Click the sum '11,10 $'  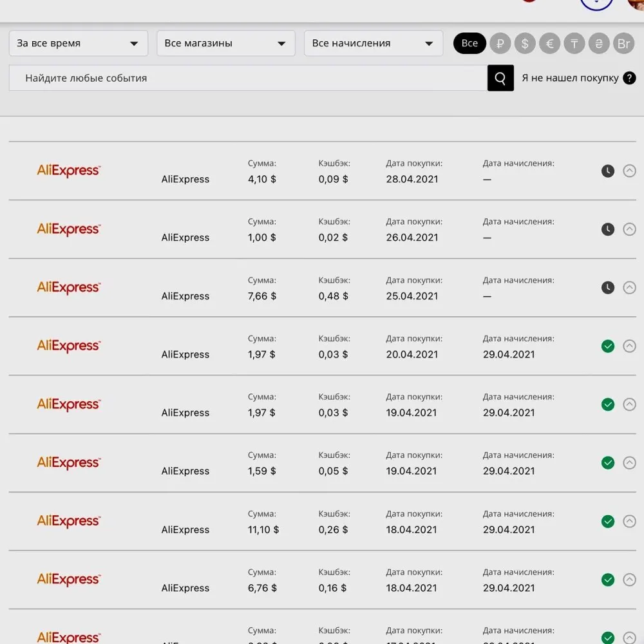[263, 530]
